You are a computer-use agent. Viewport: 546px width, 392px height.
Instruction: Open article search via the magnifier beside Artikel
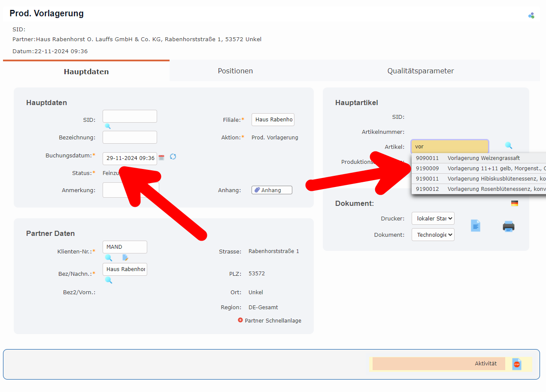point(509,145)
